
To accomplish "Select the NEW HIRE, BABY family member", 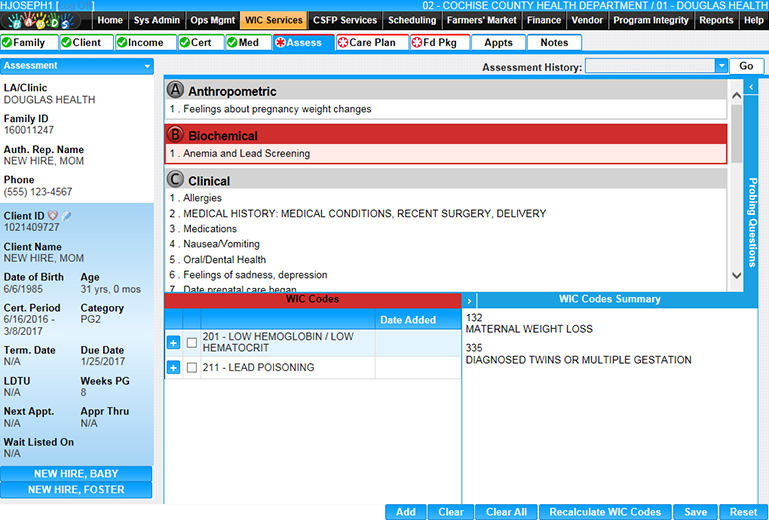I will [76, 474].
